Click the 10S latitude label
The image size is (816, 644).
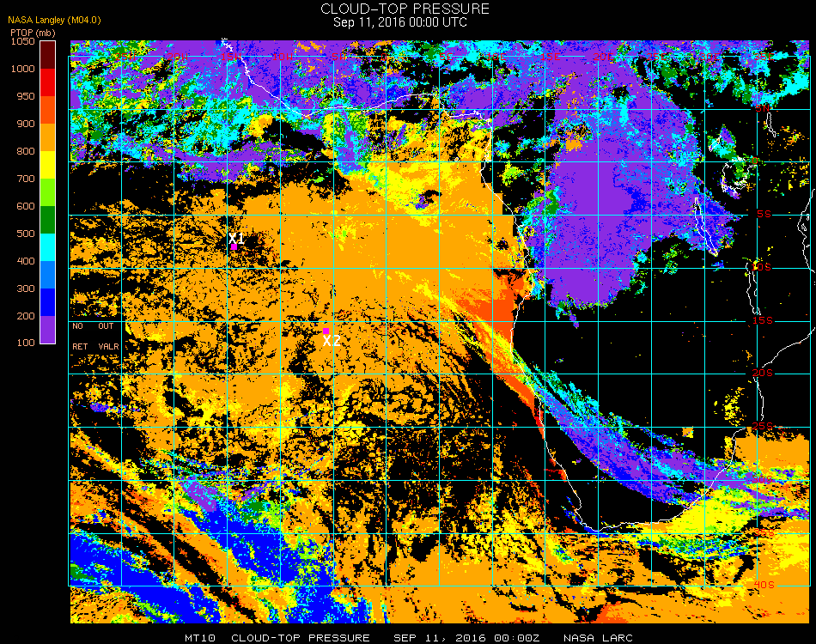(761, 267)
